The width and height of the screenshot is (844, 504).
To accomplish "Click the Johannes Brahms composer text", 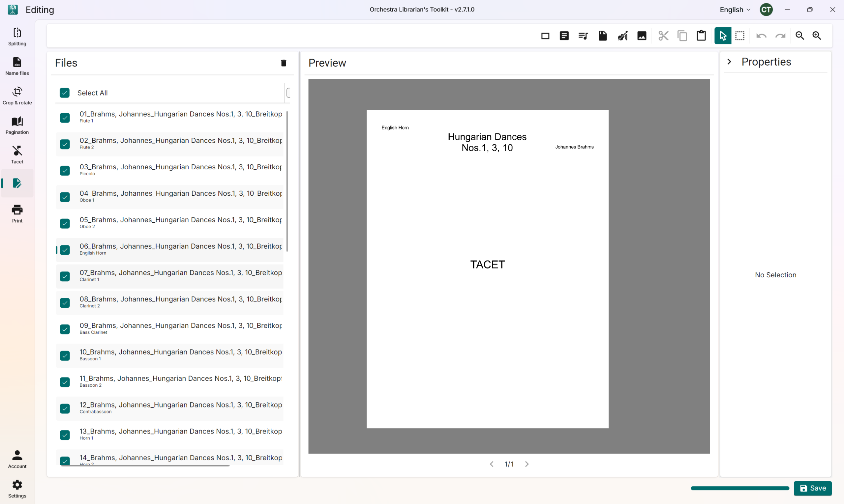I will [574, 147].
